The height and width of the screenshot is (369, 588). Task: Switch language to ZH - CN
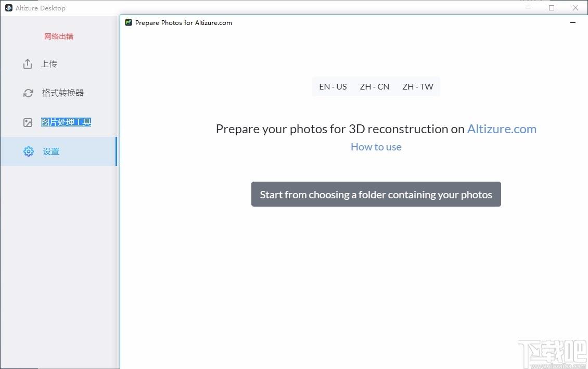tap(375, 86)
